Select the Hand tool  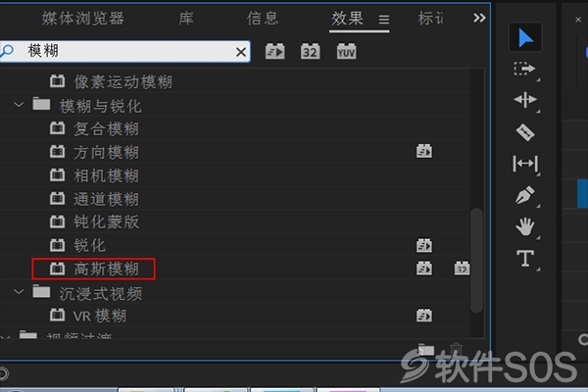(525, 226)
